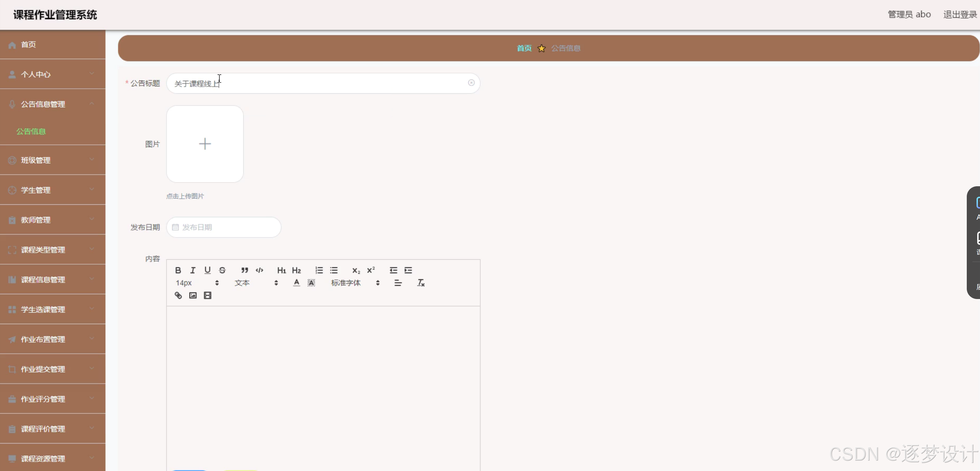The height and width of the screenshot is (471, 980).
Task: Apply ordered list formatting
Action: 319,270
